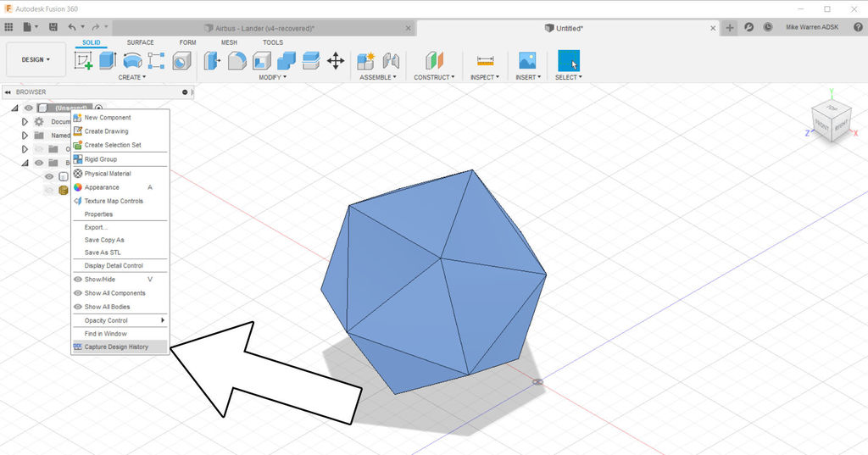Choose Create Drawing from context menu

pos(120,131)
